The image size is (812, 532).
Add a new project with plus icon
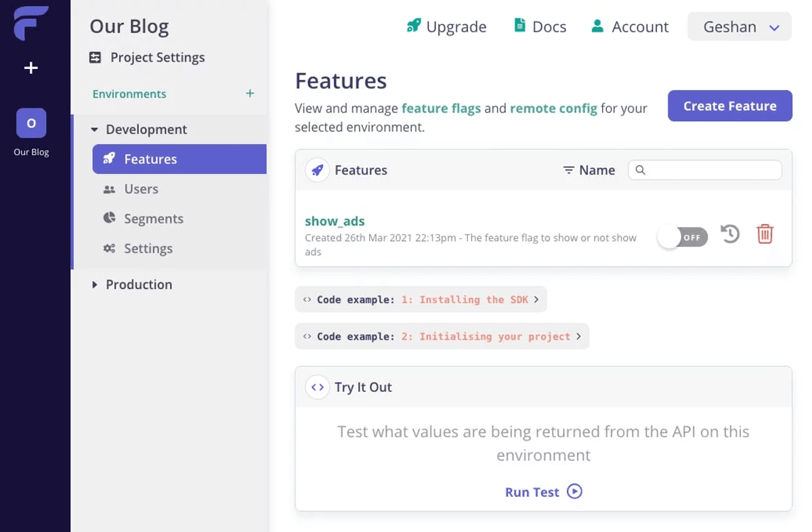31,68
